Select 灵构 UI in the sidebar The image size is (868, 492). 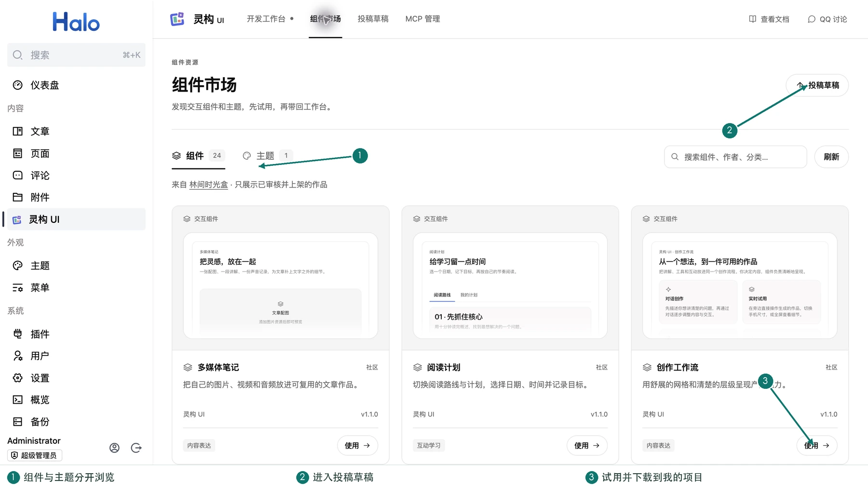[x=76, y=219]
